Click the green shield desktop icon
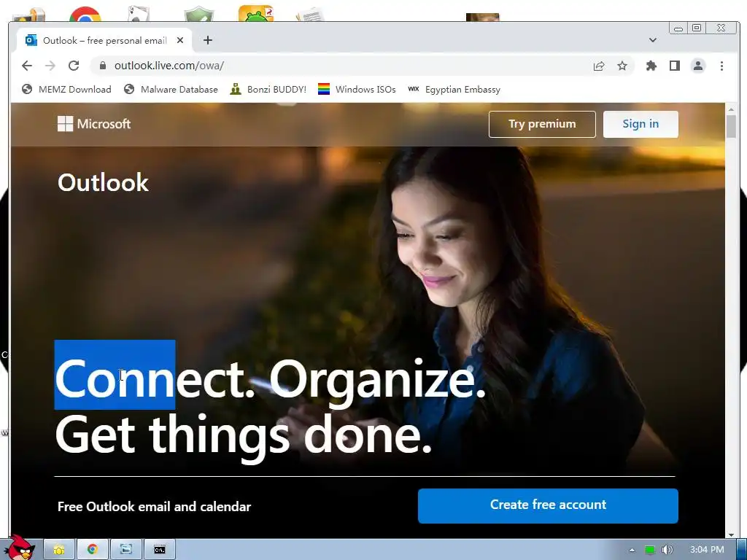747x560 pixels. pos(199,14)
